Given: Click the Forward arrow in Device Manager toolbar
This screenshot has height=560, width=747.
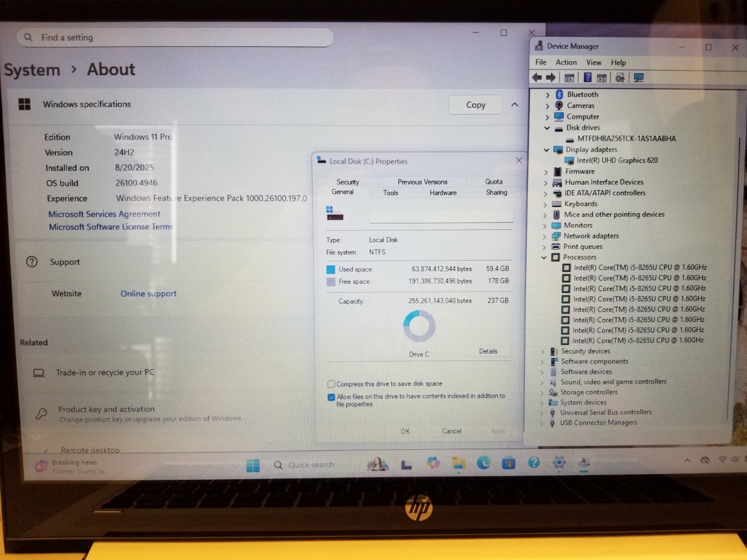Looking at the screenshot, I should (x=551, y=77).
